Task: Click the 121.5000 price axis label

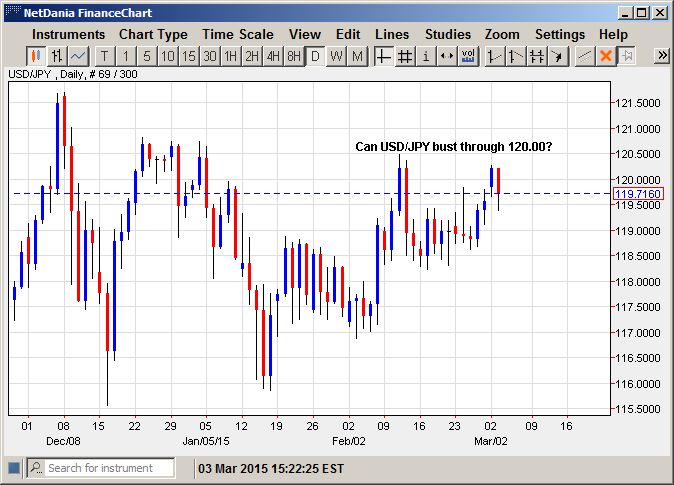Action: click(637, 103)
